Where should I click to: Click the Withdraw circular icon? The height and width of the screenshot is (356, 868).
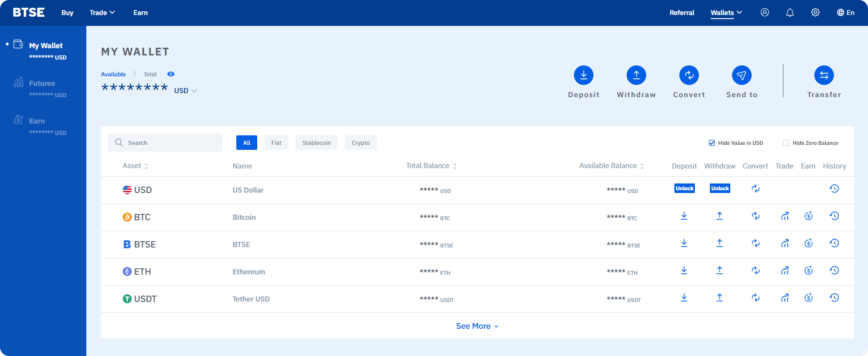pos(636,75)
